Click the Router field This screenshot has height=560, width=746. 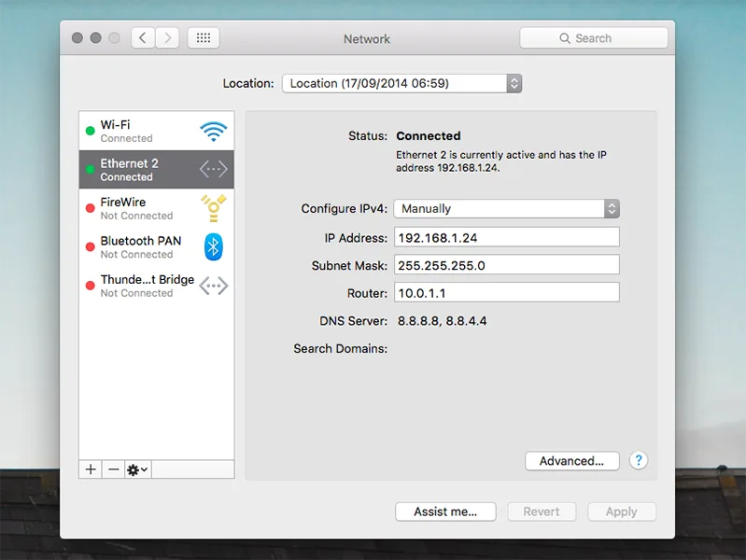pyautogui.click(x=507, y=292)
